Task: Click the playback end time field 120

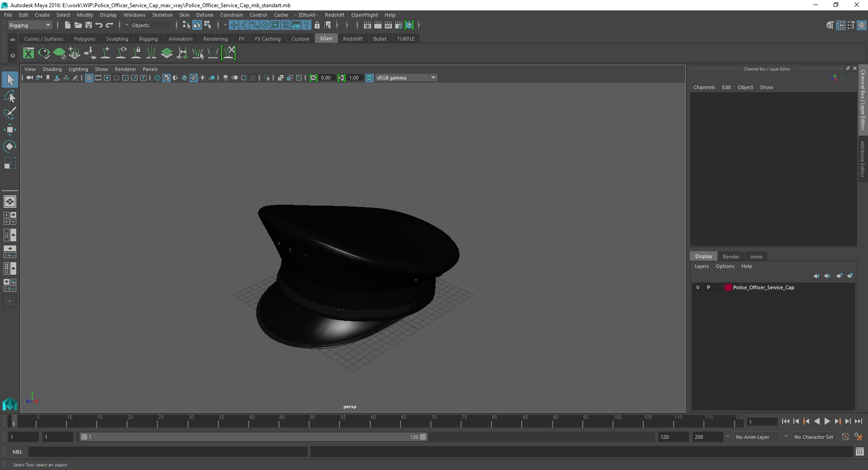Action: click(x=673, y=437)
